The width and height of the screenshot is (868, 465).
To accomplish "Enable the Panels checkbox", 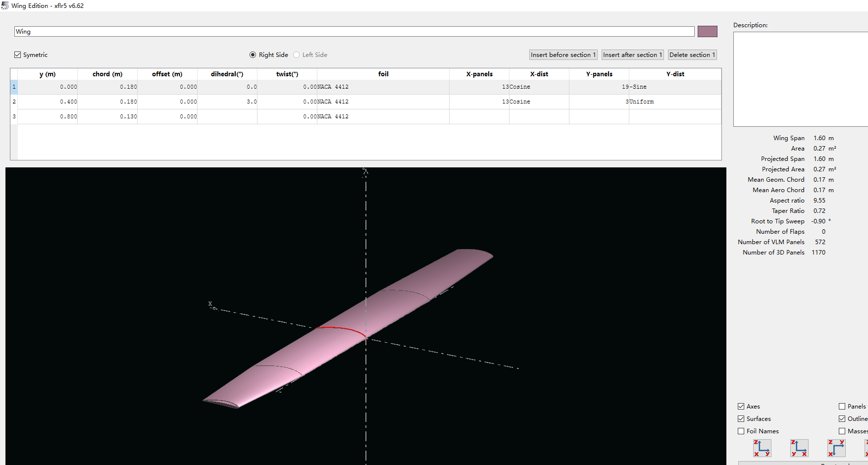I will coord(842,406).
